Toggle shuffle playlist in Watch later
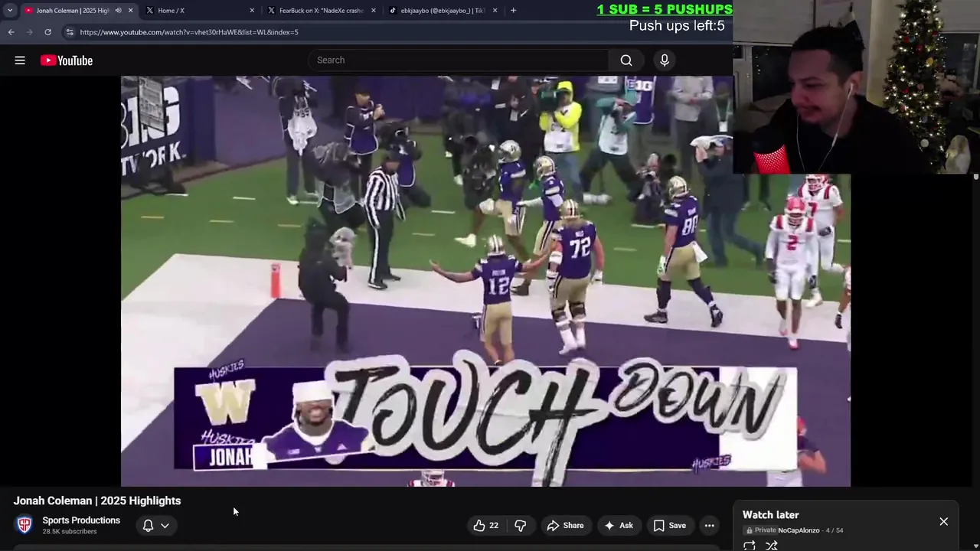980x551 pixels. click(x=772, y=546)
